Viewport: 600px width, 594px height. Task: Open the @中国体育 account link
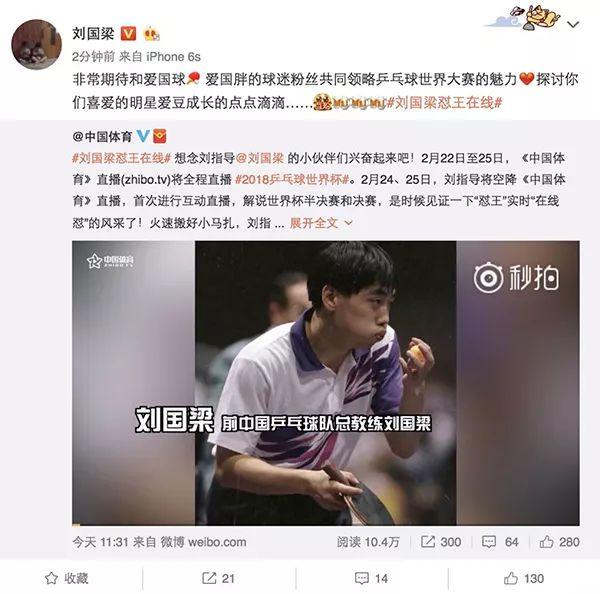[x=102, y=136]
